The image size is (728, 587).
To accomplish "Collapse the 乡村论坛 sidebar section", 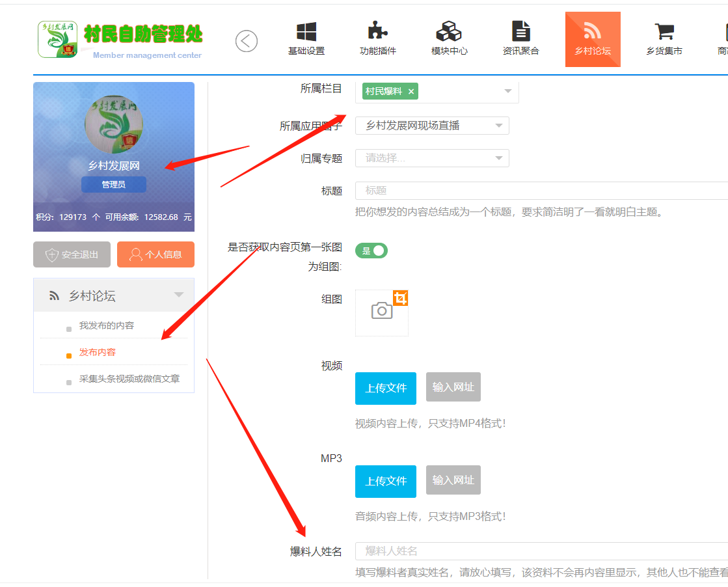I will [179, 295].
